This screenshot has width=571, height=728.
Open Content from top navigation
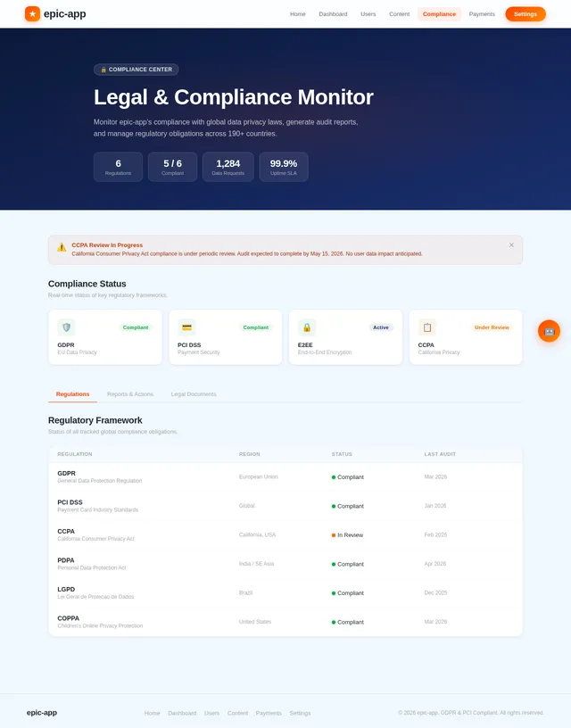click(399, 14)
